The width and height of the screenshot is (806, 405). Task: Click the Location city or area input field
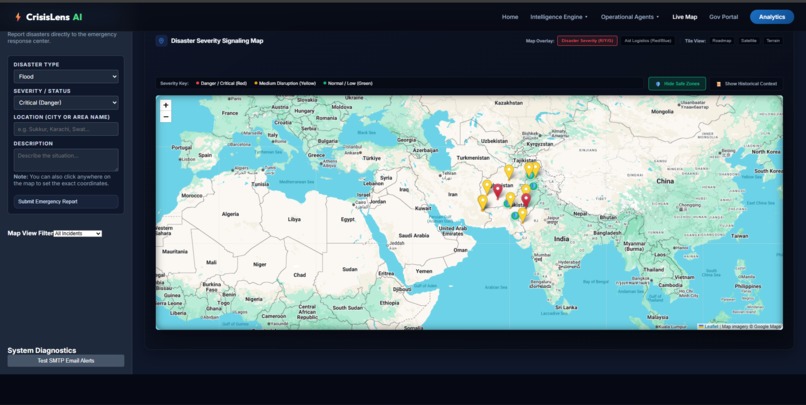click(66, 129)
